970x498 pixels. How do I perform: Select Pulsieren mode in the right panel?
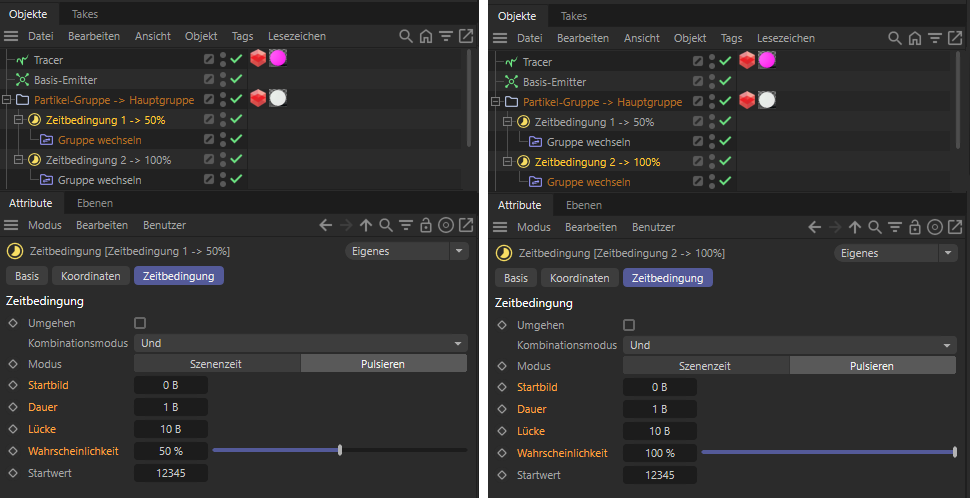point(872,366)
